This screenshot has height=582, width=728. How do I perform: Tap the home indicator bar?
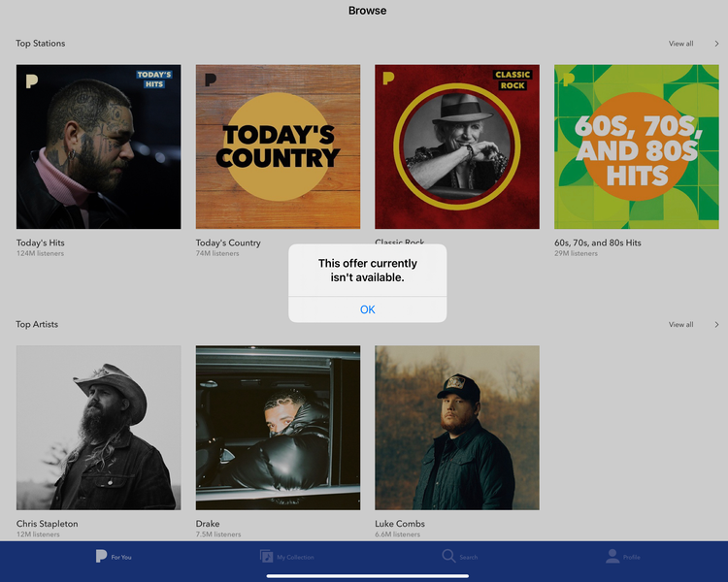pyautogui.click(x=367, y=576)
